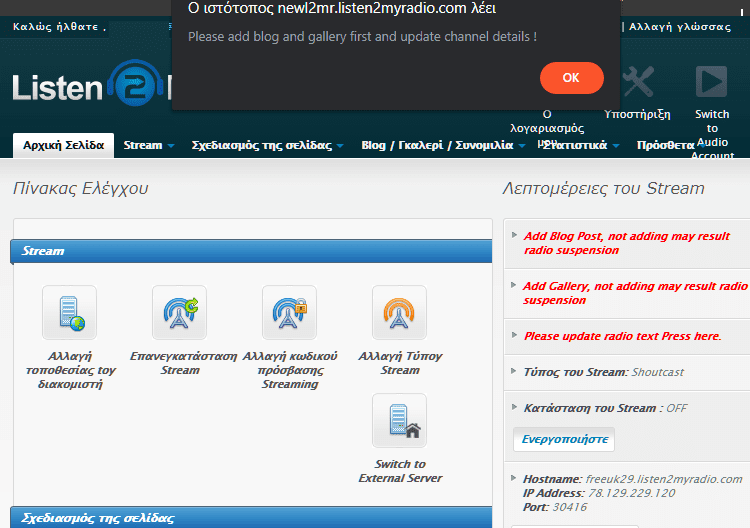Viewport: 750px width, 528px height.
Task: Click Ο λογαριασμός μου label
Action: click(547, 128)
